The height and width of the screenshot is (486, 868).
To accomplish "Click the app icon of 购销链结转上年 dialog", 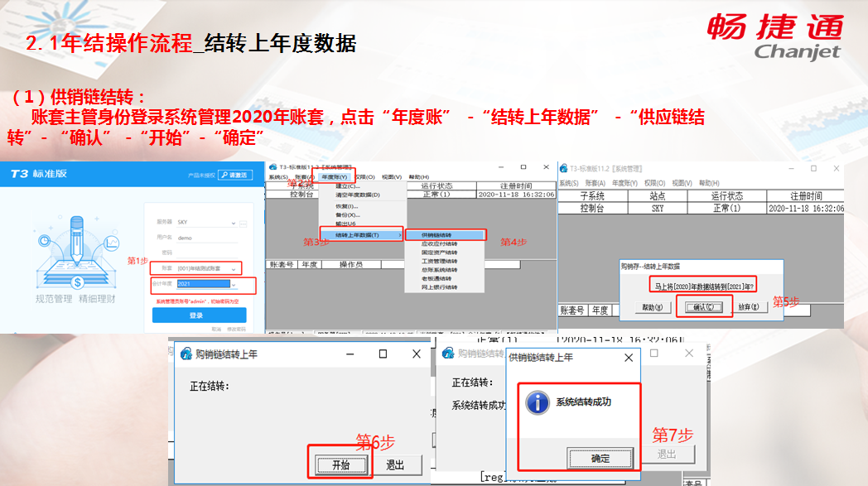I will coord(186,354).
